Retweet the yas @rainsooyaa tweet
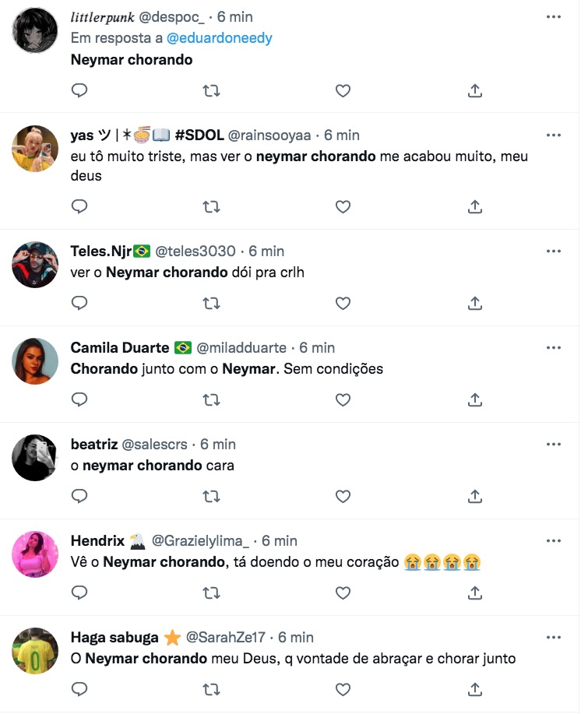The width and height of the screenshot is (588, 714). click(x=211, y=206)
